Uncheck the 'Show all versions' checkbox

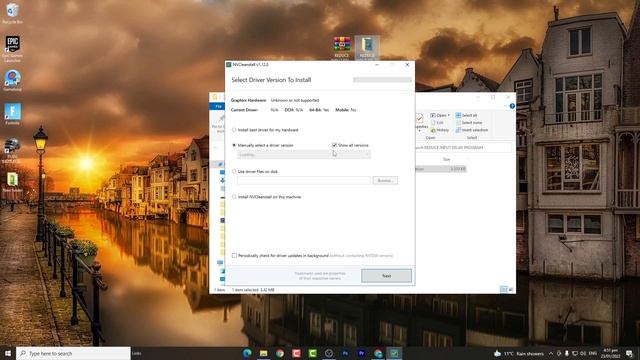click(334, 145)
